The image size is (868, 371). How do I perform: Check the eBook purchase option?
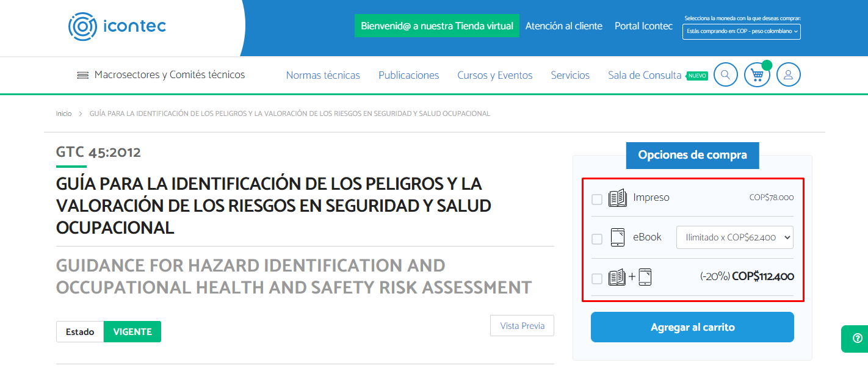pos(596,239)
